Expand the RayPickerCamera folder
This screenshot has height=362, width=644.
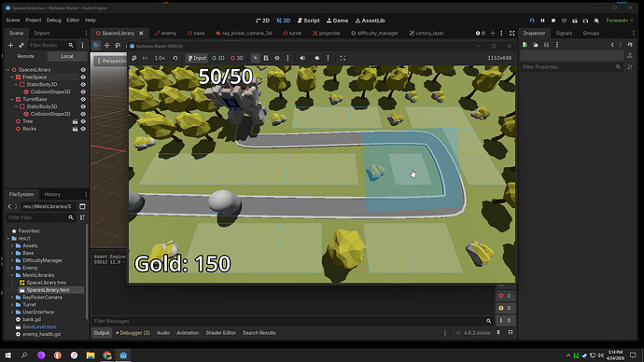click(12, 298)
